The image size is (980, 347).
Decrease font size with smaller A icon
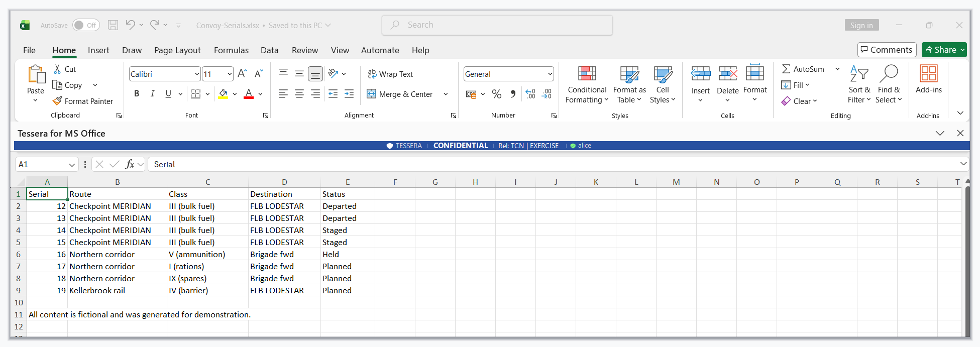[259, 74]
